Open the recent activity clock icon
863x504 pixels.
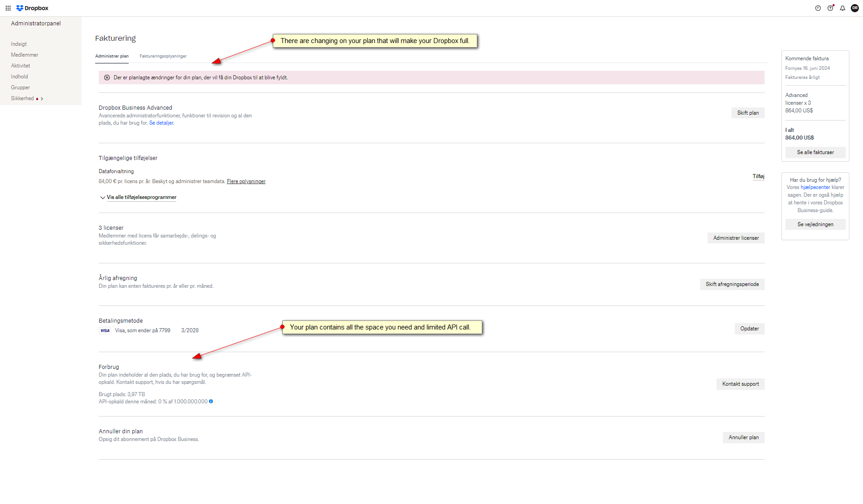(818, 8)
